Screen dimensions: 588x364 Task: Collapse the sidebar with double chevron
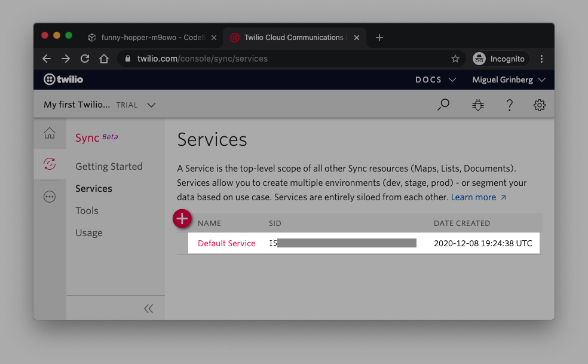[149, 308]
